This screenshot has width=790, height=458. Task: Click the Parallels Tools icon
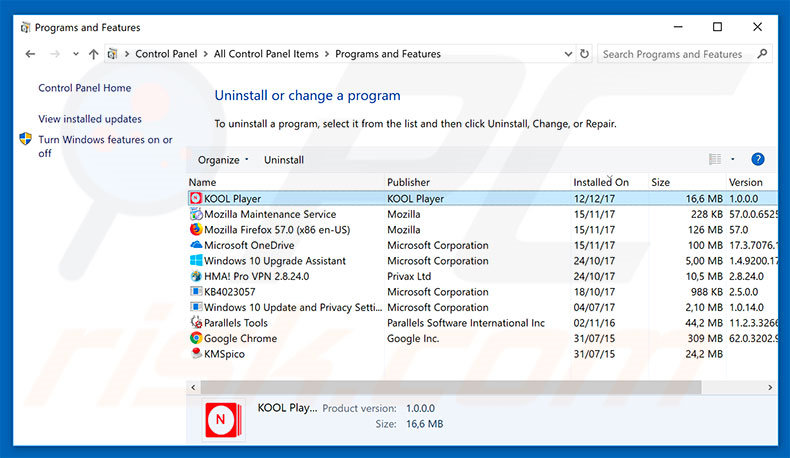pyautogui.click(x=195, y=322)
